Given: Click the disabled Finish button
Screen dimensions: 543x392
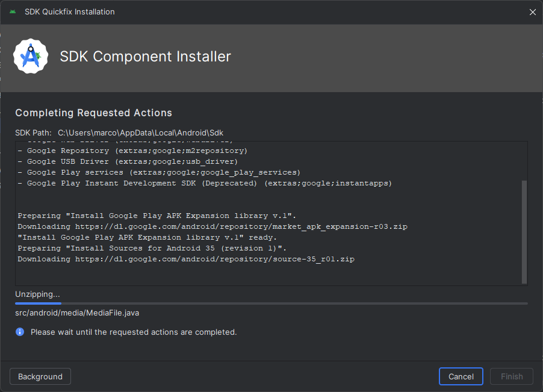Looking at the screenshot, I should [x=511, y=376].
